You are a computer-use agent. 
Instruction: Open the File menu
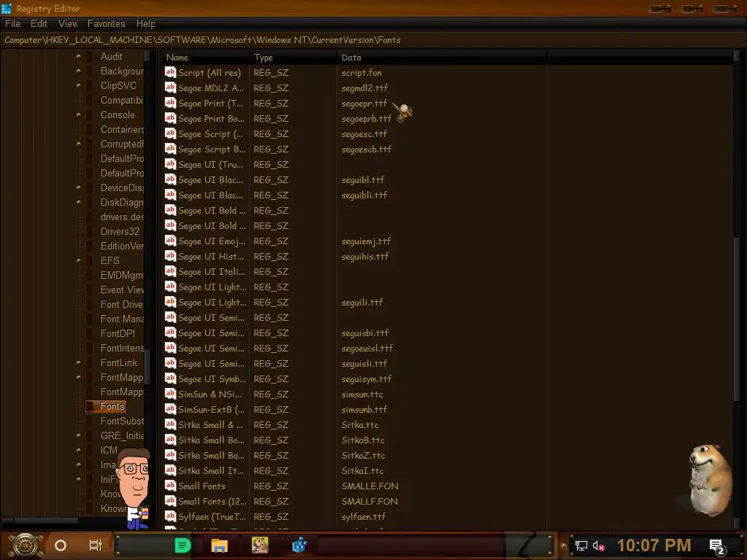pyautogui.click(x=12, y=24)
